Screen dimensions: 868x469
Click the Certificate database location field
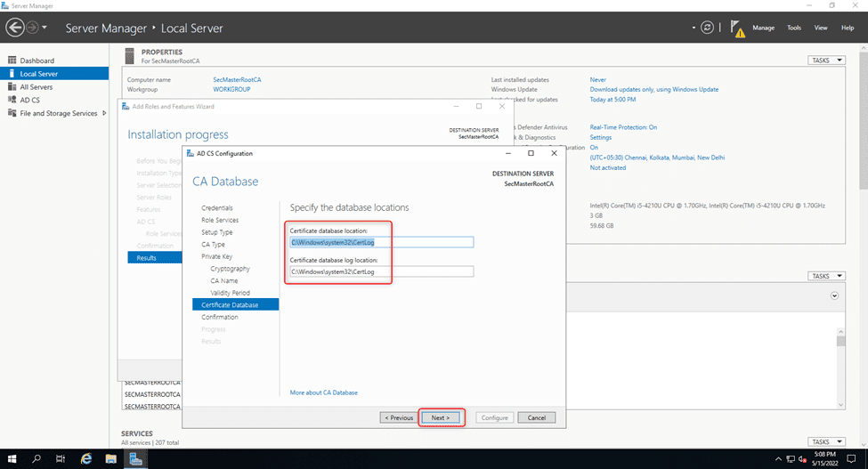pyautogui.click(x=381, y=242)
